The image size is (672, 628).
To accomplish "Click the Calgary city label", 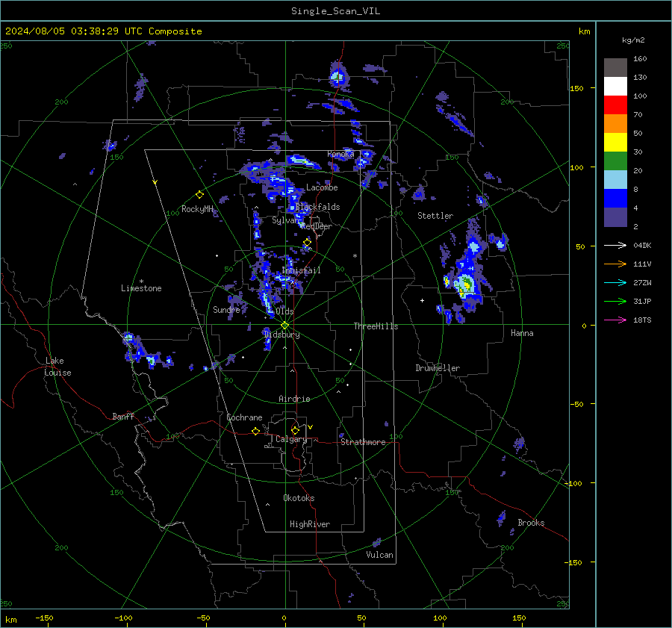I will coord(291,439).
